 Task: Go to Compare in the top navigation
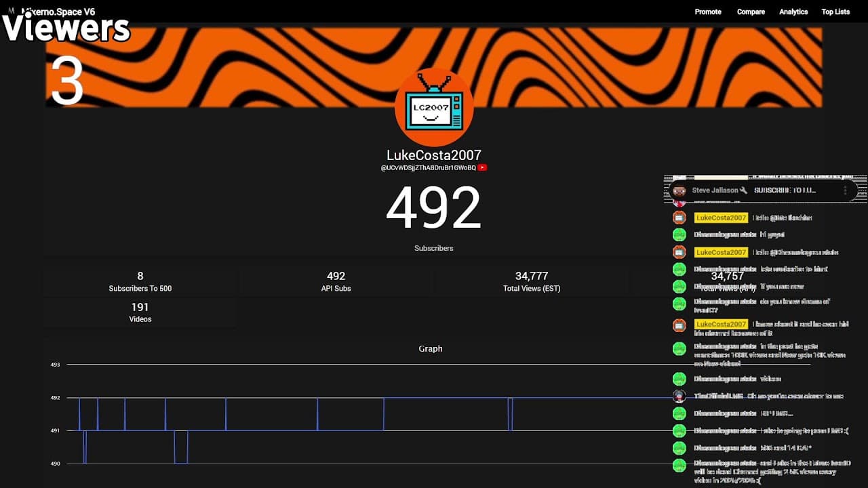tap(751, 12)
